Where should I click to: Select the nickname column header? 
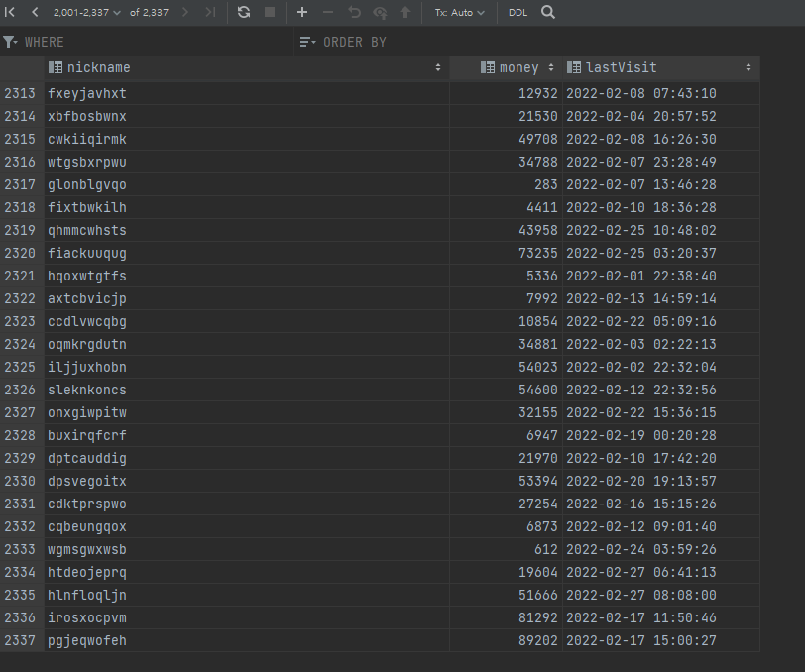tap(247, 67)
